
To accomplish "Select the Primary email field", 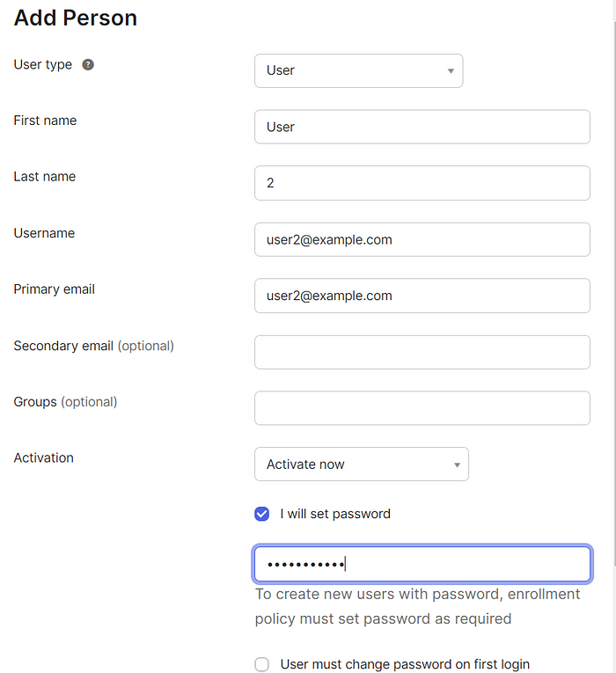I will [x=422, y=296].
